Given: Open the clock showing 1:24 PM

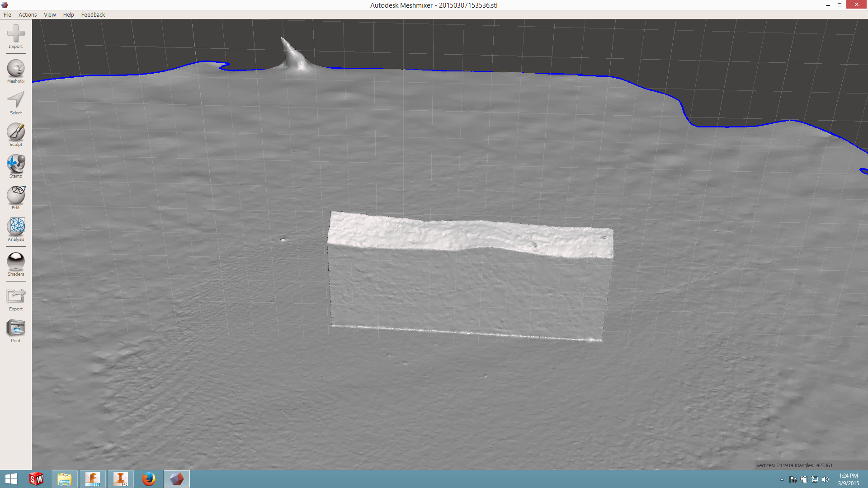Looking at the screenshot, I should point(848,479).
